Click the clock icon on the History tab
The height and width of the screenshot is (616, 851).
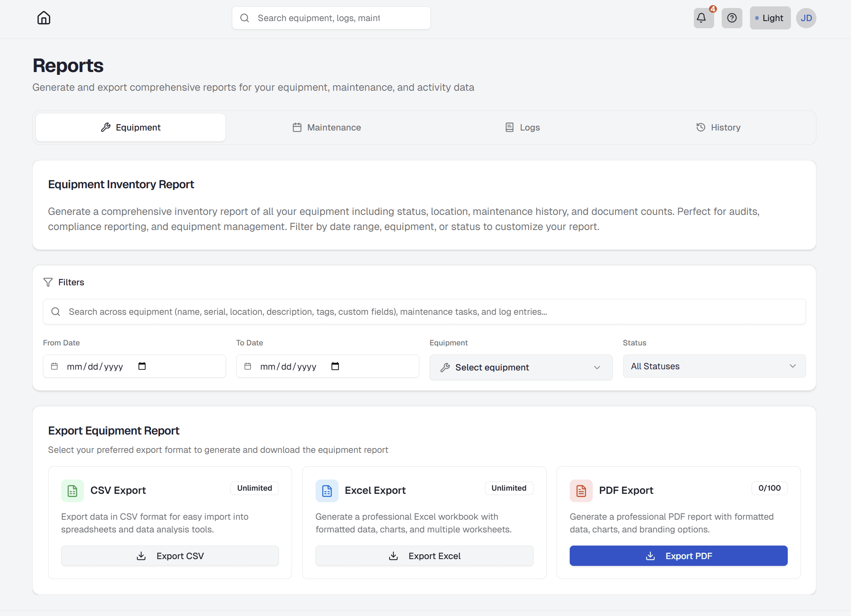click(x=701, y=127)
